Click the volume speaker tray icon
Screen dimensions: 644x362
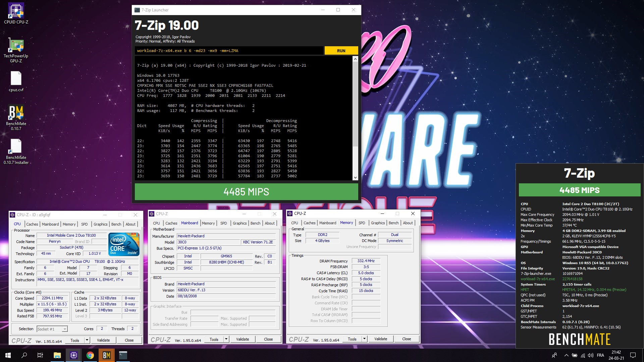click(x=591, y=355)
